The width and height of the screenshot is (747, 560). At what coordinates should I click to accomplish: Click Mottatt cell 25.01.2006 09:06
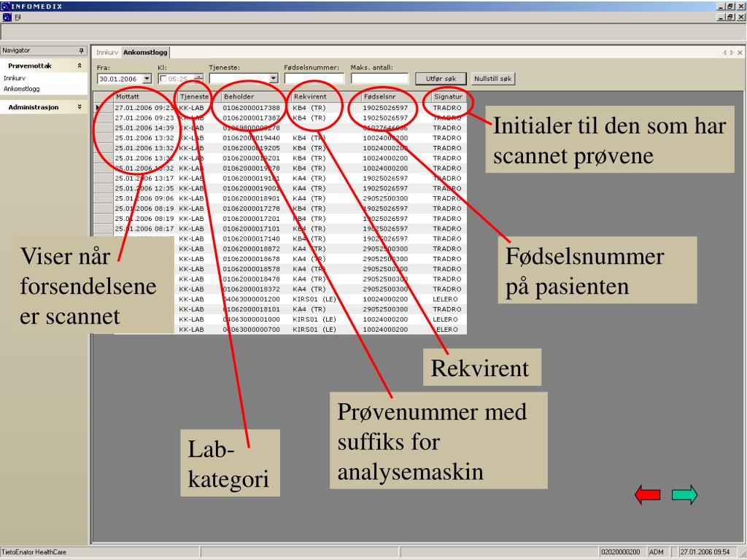point(144,198)
